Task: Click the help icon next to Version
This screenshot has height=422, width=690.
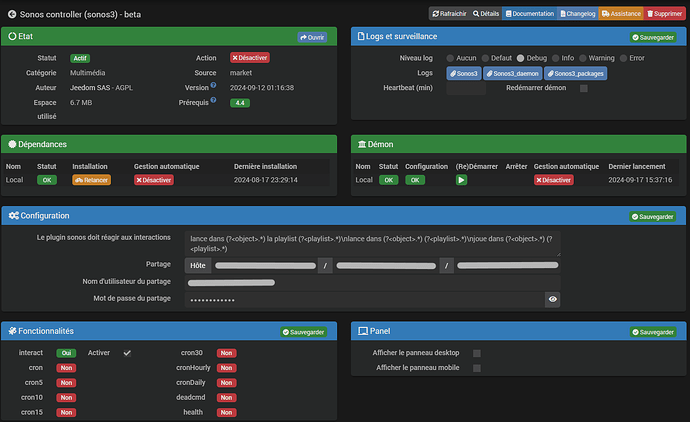Action: click(x=213, y=85)
